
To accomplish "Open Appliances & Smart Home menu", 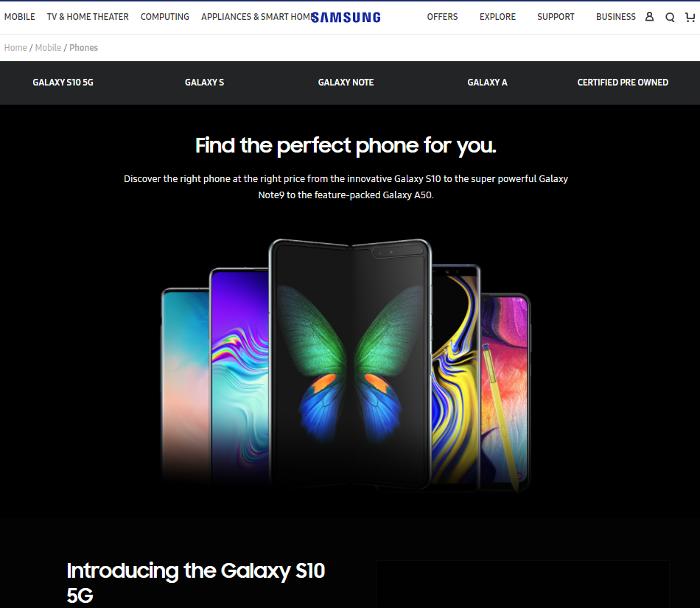I will (x=256, y=17).
